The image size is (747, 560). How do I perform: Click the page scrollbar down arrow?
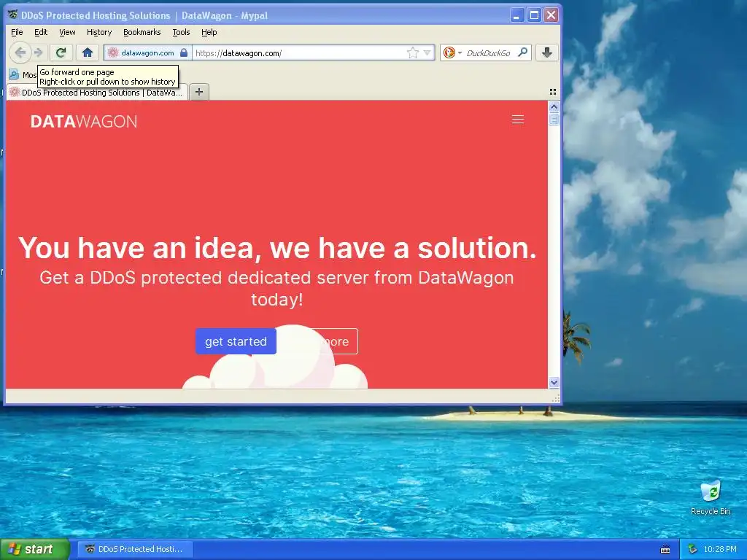tap(554, 382)
